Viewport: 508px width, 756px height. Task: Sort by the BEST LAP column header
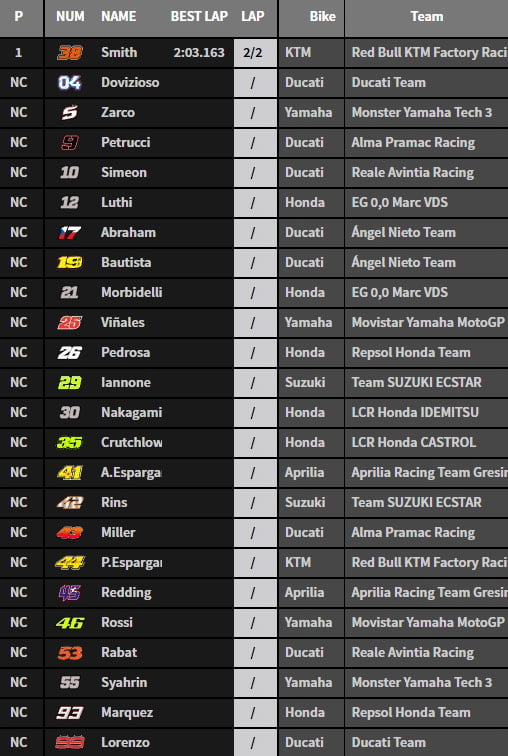pyautogui.click(x=199, y=16)
